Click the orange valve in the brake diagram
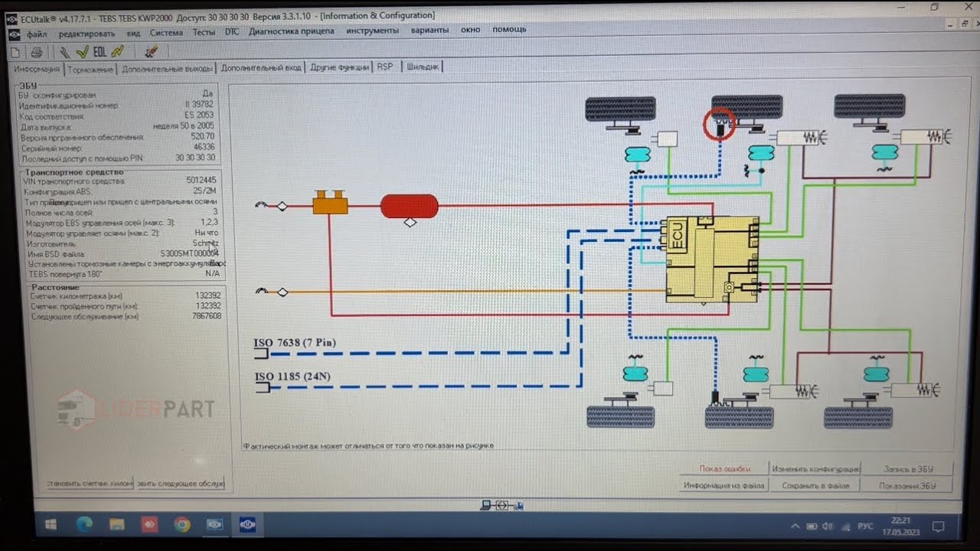Viewport: 980px width, 551px height. 330,204
